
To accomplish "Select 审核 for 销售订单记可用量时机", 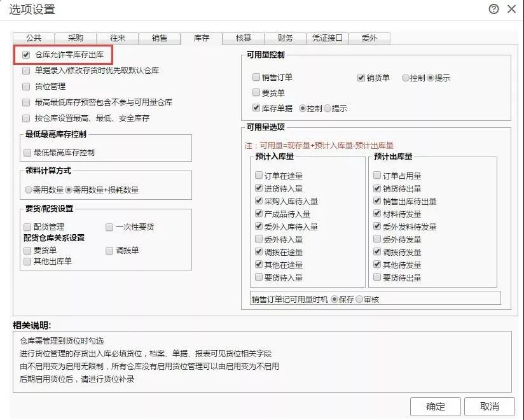I will (x=359, y=299).
